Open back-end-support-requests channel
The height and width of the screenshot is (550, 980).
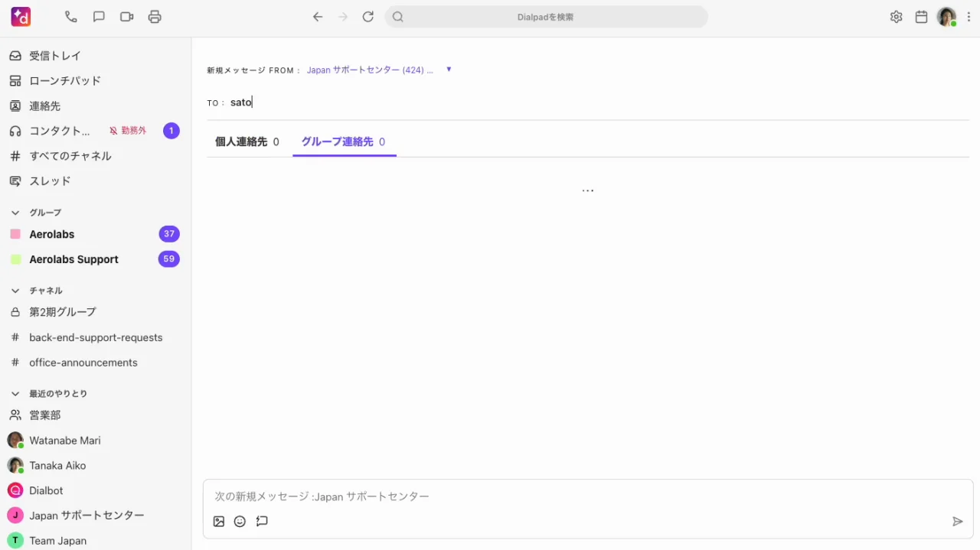[x=96, y=337]
